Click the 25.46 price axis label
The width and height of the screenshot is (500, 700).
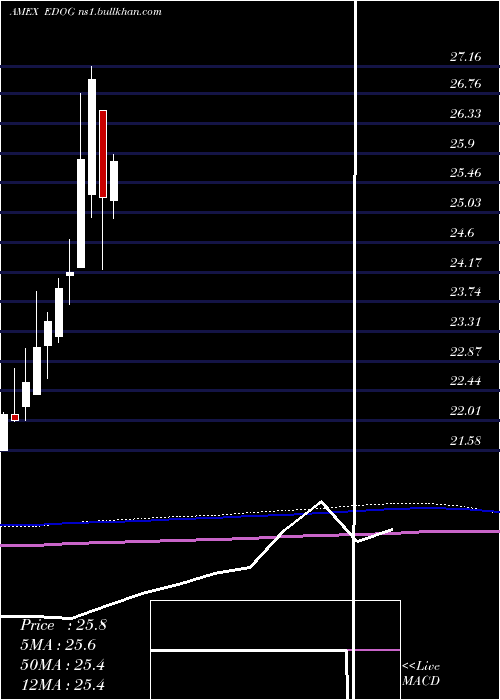[465, 173]
